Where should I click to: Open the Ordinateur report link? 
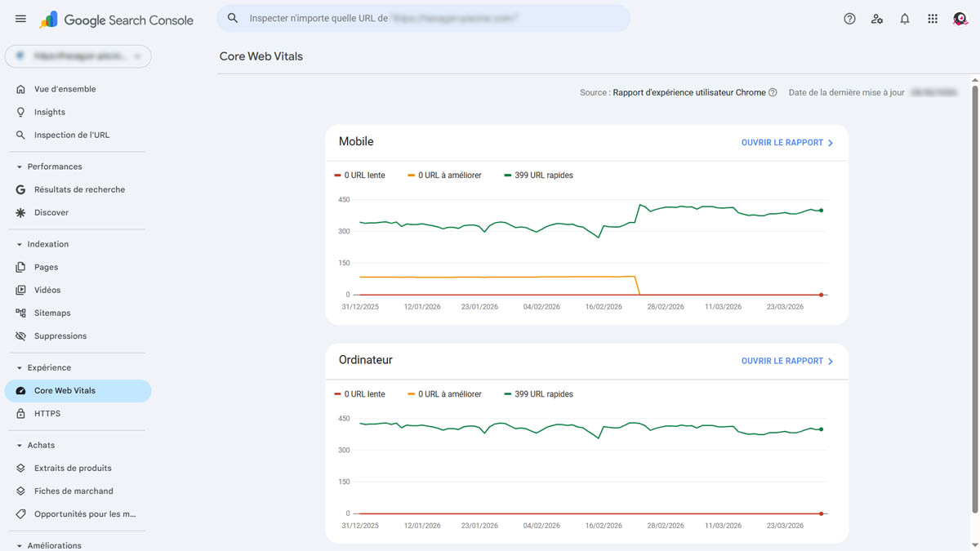[x=786, y=361]
